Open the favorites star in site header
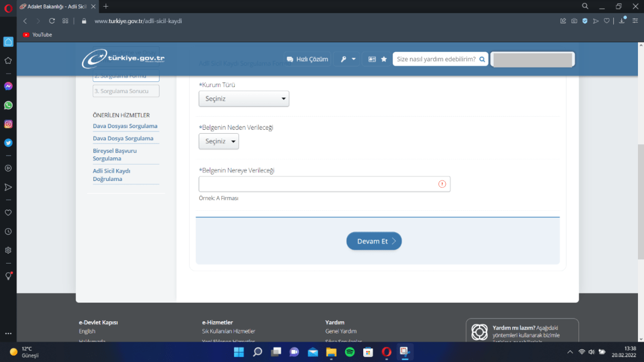 384,59
